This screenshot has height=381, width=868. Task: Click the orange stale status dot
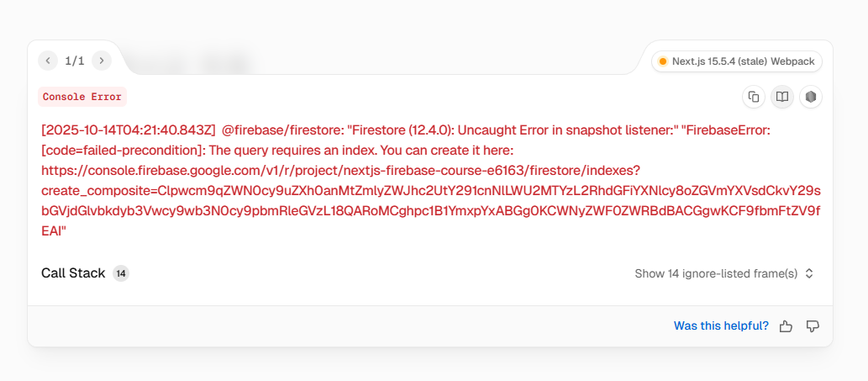pos(662,61)
